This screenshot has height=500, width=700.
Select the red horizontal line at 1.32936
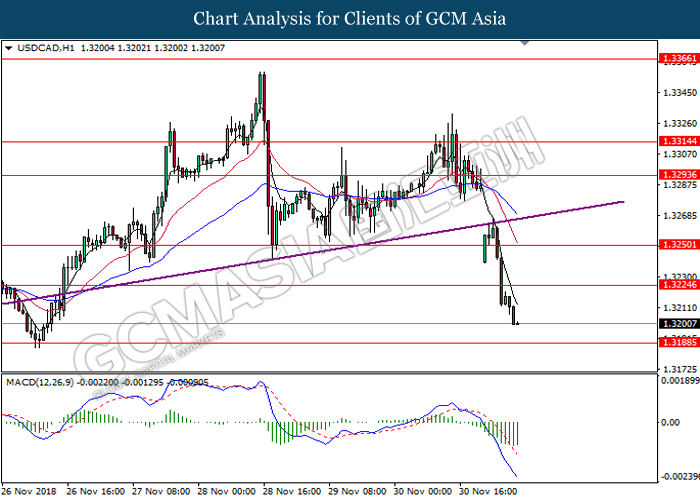[x=329, y=175]
